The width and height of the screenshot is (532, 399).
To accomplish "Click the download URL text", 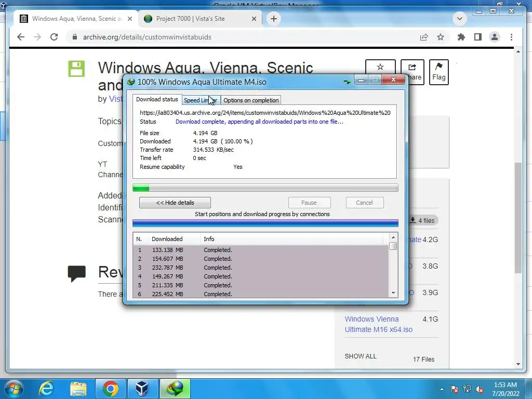I will pyautogui.click(x=265, y=113).
